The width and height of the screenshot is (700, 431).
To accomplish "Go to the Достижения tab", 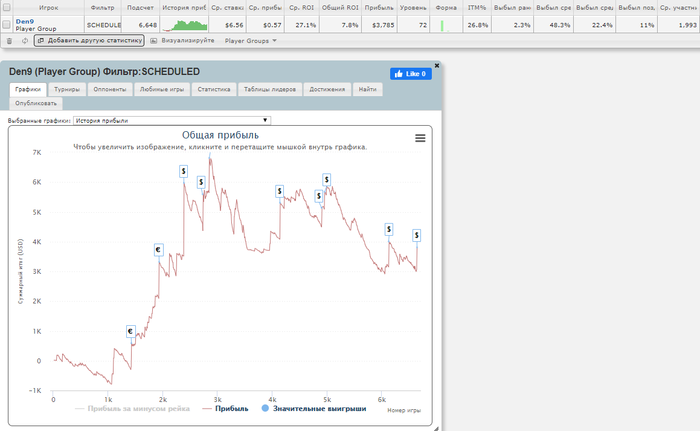I will [x=327, y=89].
